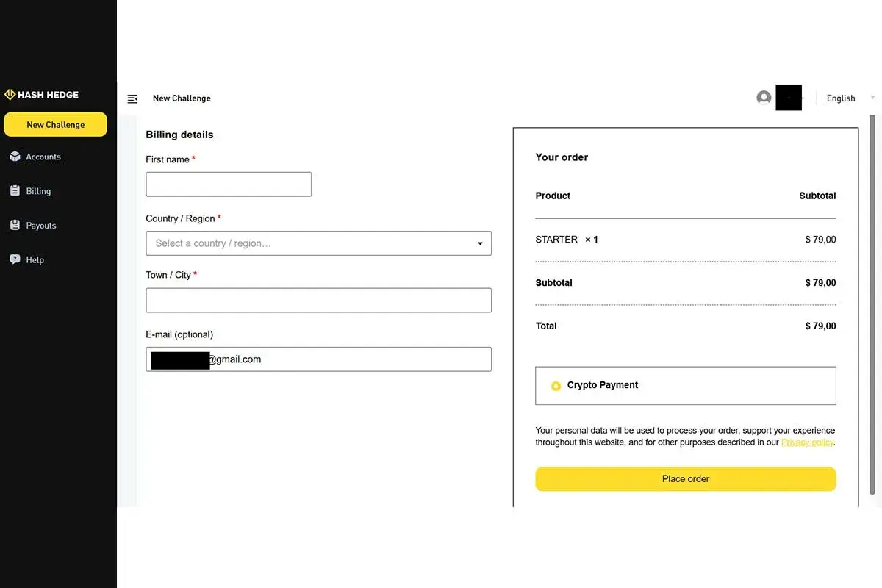Click the First name input field
882x588 pixels.
click(229, 184)
